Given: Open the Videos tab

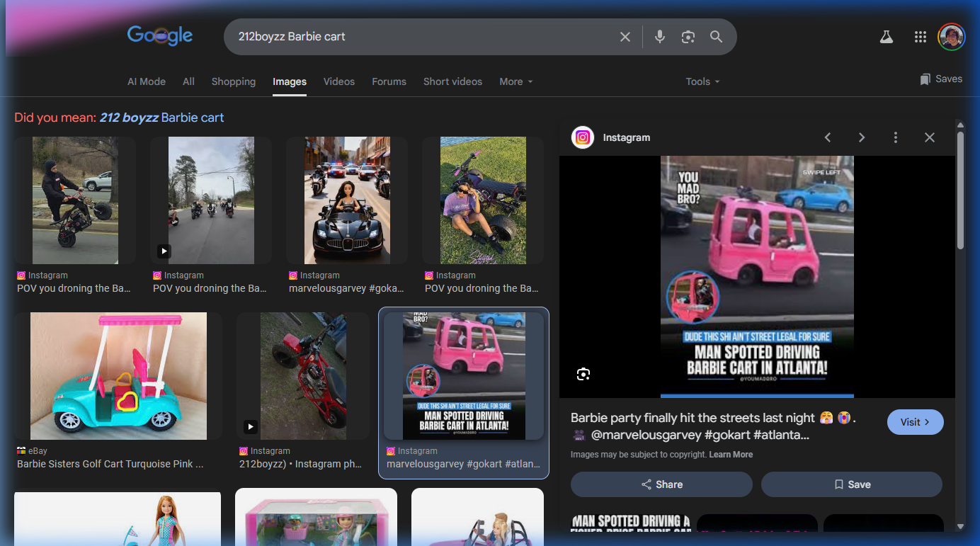Looking at the screenshot, I should click(x=339, y=81).
